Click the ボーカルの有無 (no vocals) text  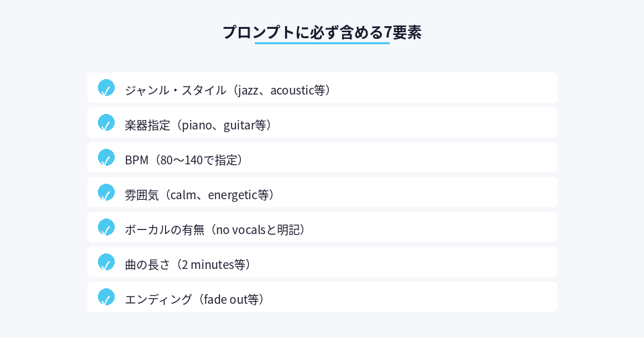[x=217, y=229]
